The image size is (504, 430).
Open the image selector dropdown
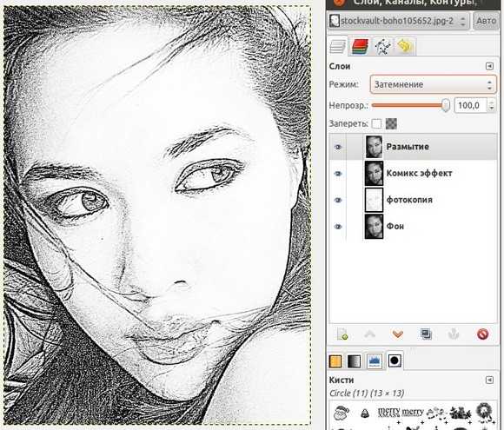click(x=398, y=21)
